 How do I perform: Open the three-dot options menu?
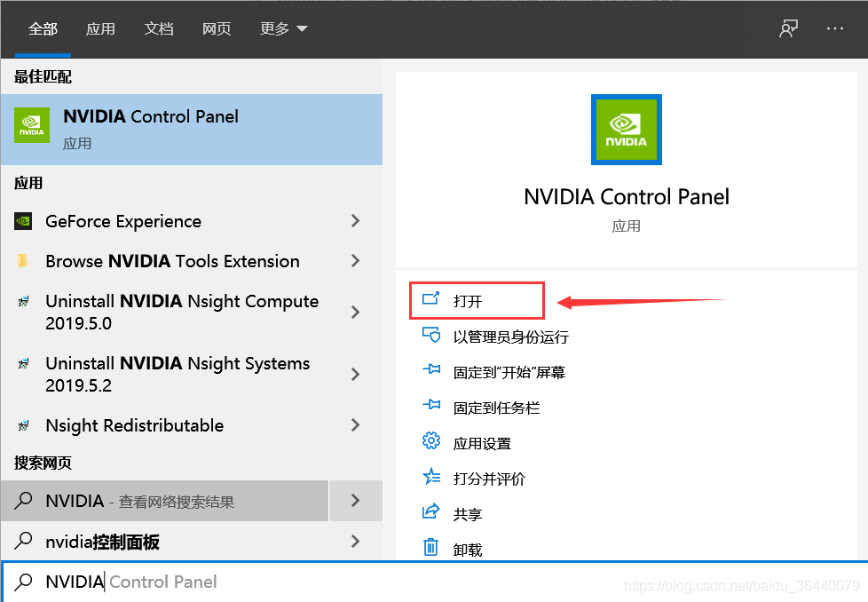coord(835,28)
